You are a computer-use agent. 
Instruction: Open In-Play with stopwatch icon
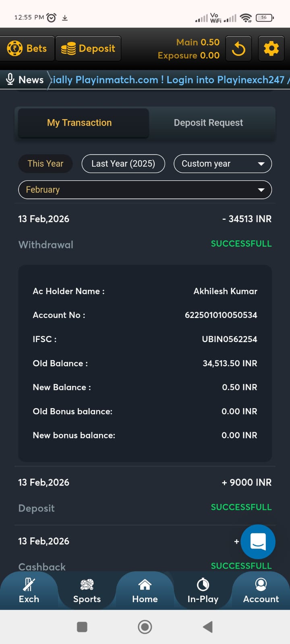click(203, 590)
